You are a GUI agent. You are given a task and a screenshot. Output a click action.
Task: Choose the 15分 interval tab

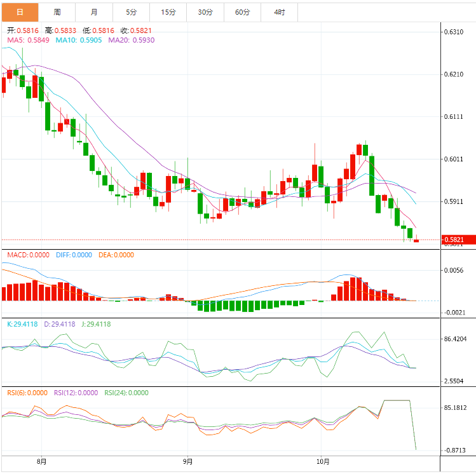[168, 12]
